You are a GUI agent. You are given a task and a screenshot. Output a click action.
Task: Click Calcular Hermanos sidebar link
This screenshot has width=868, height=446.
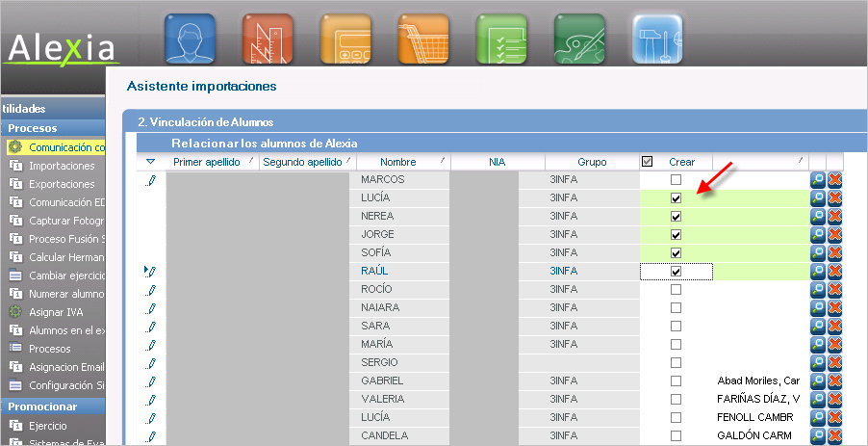tap(65, 257)
